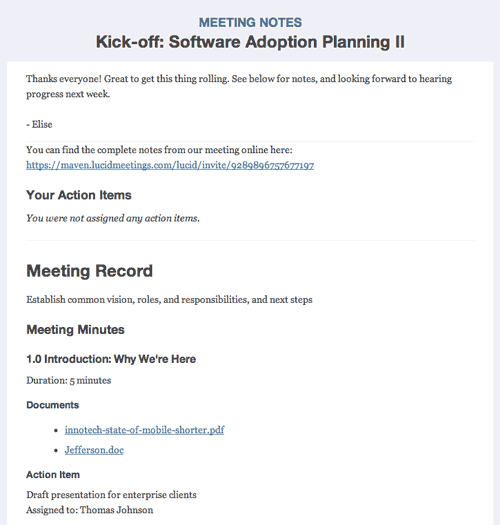The image size is (500, 525).
Task: Open the maven.lucidmeetings.com invite link
Action: point(170,165)
